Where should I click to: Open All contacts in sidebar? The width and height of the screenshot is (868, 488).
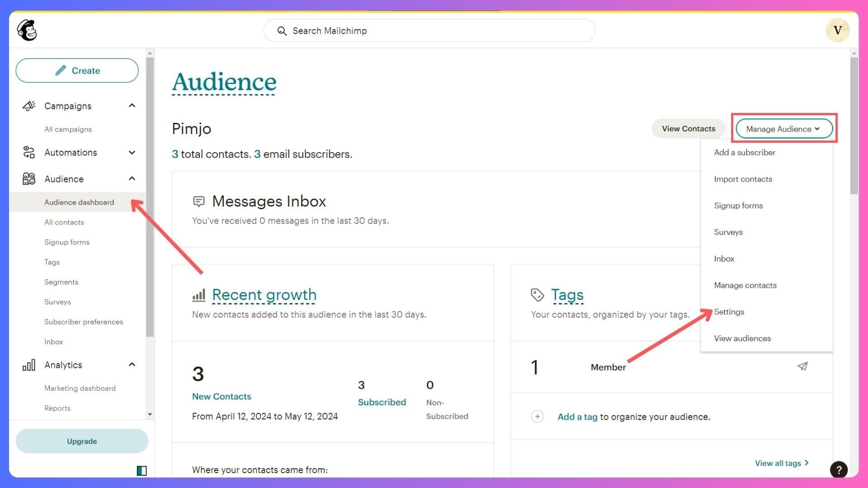pos(64,222)
